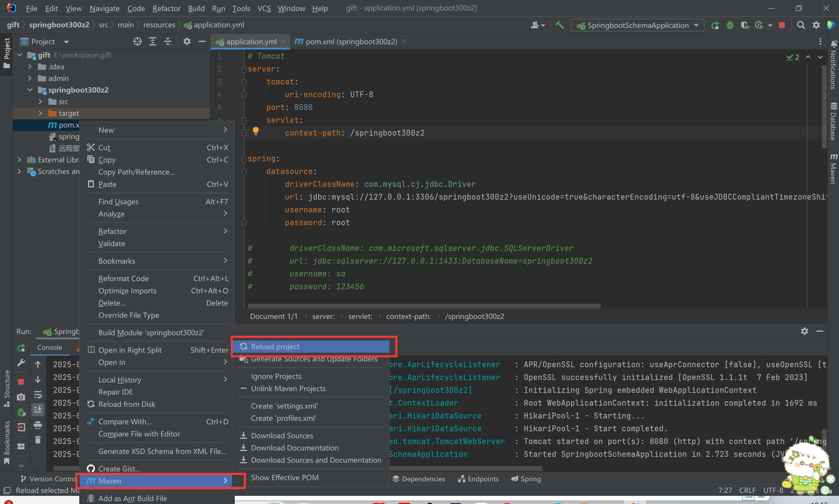Toggle scroll to end in console
This screenshot has height=504, width=839.
coord(38,410)
